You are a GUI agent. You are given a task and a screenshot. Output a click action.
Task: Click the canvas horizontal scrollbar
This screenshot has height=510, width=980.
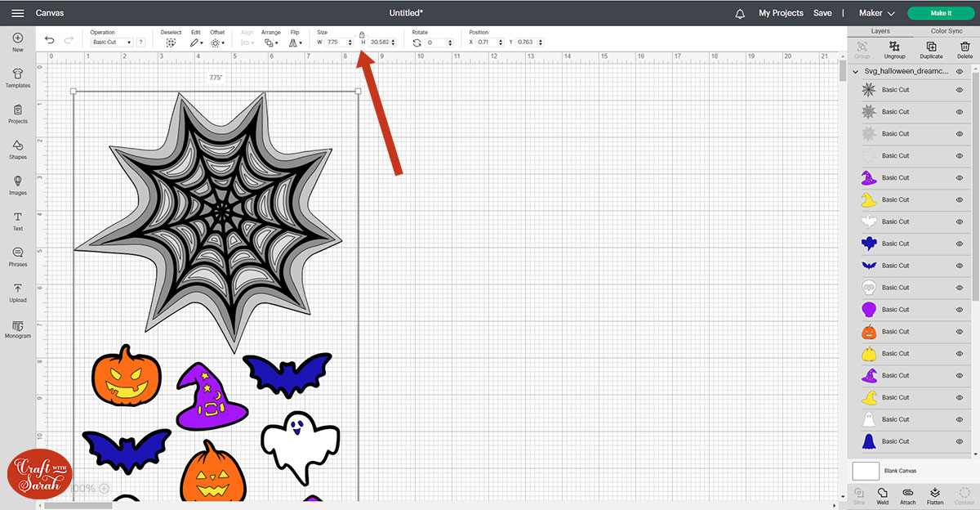click(78, 506)
